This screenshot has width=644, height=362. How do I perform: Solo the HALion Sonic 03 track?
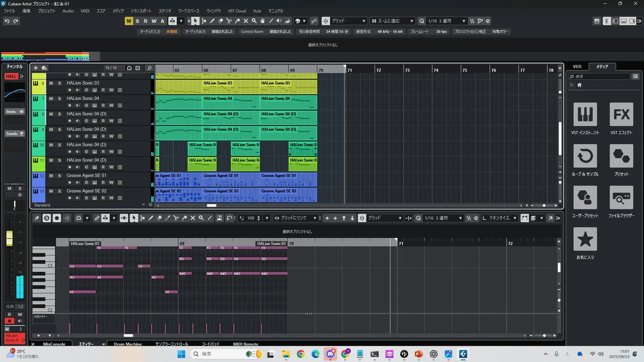tap(59, 83)
